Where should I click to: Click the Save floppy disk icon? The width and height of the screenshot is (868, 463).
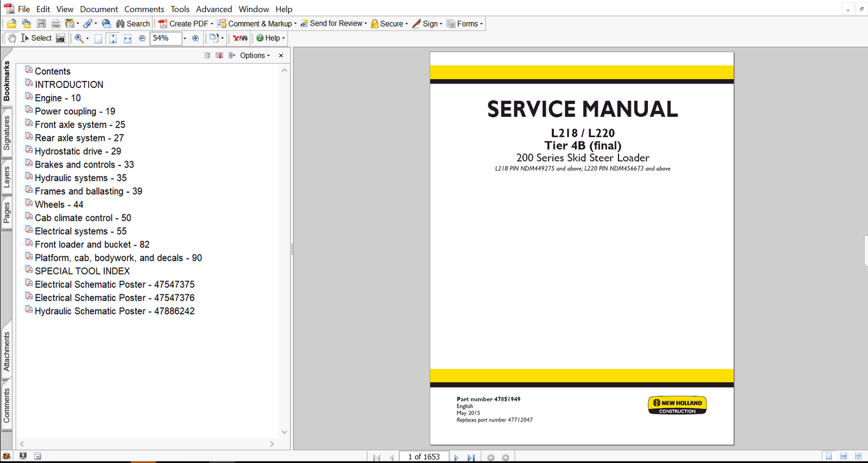[x=41, y=23]
